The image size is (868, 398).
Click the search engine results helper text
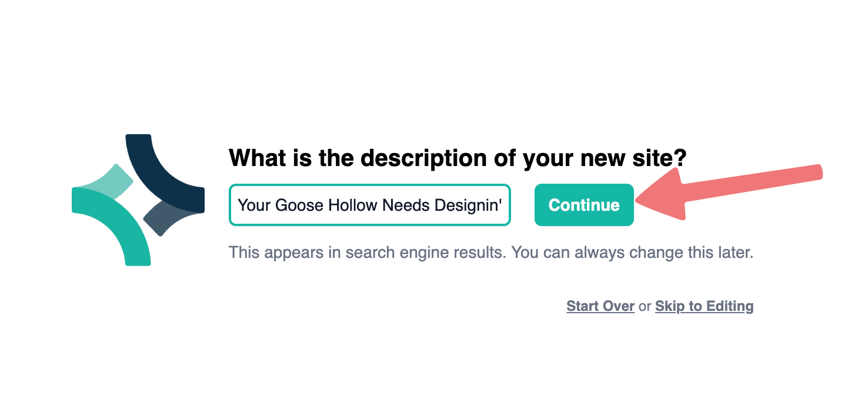[x=491, y=253]
